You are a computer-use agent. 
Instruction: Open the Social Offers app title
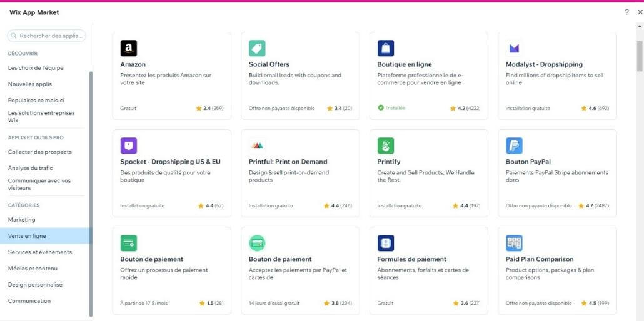point(269,64)
